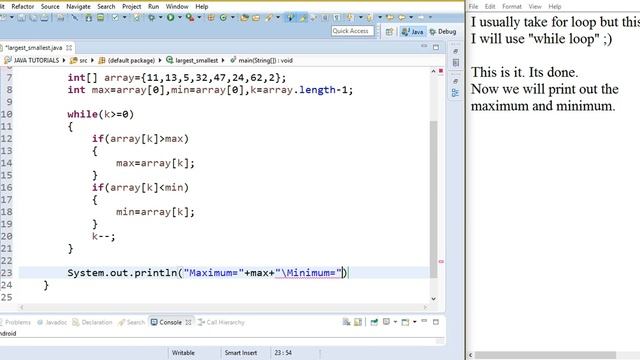
Task: Toggle Mark Occurrences in the toolbar
Action: [303, 18]
